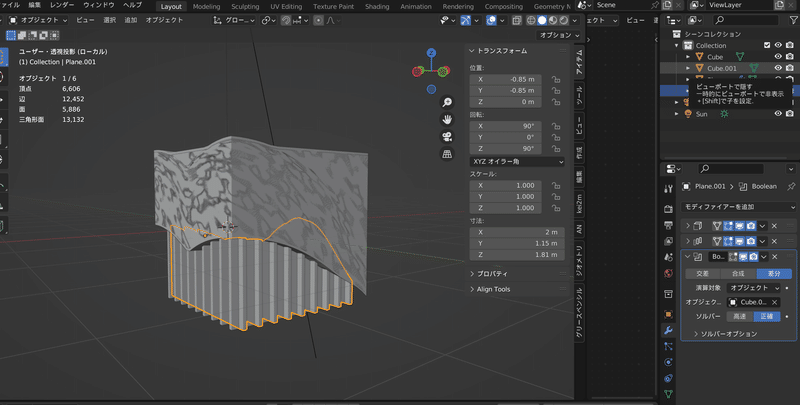Toggle viewport gizmos display

[465, 20]
